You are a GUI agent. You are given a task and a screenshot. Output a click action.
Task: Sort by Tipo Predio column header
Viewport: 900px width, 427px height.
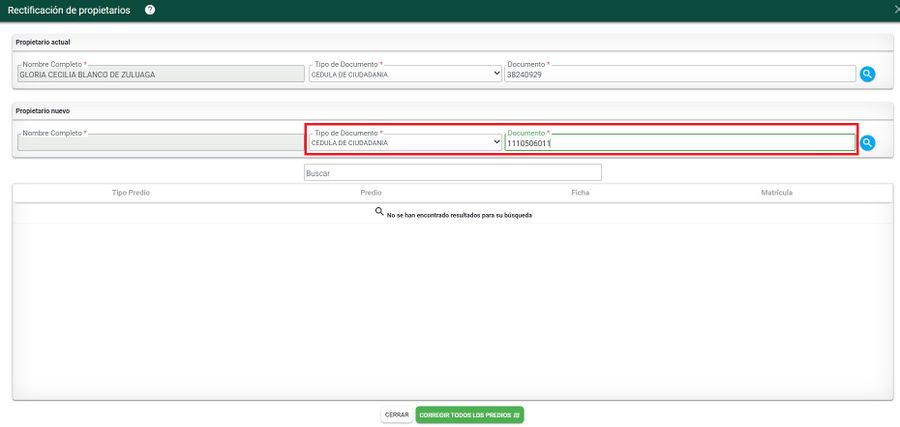[131, 192]
